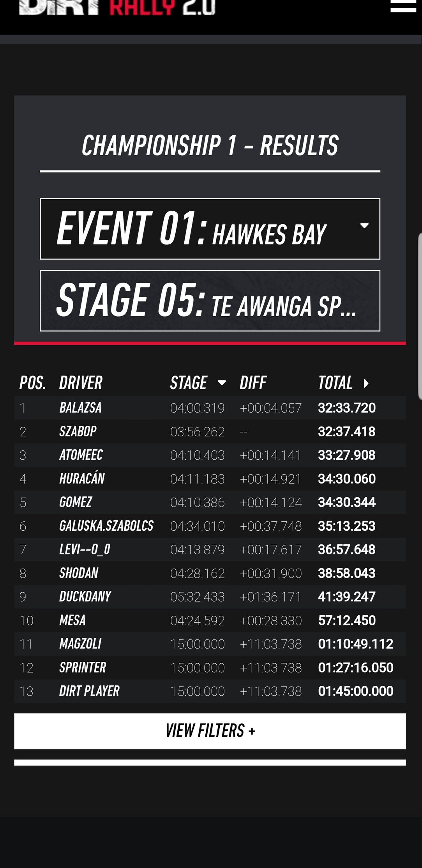Click the Pos. column header
Viewport: 422px width, 868px height.
point(33,383)
